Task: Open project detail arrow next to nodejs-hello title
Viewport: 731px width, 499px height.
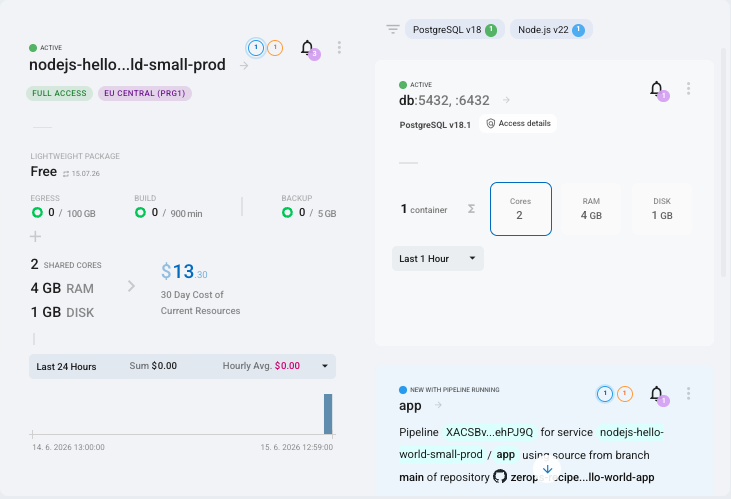Action: [244, 66]
